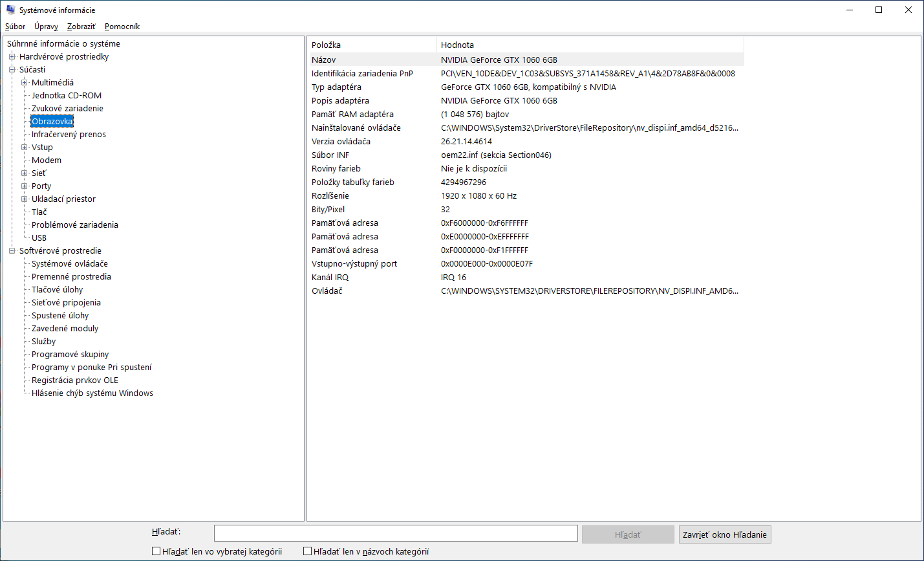
Task: Select Identifikácia zariadenia PnP row
Action: [x=526, y=73]
